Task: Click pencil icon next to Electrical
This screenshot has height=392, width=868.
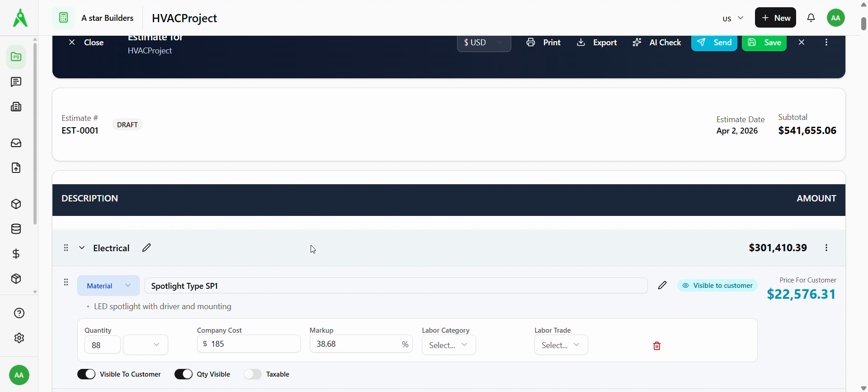Action: (x=146, y=248)
